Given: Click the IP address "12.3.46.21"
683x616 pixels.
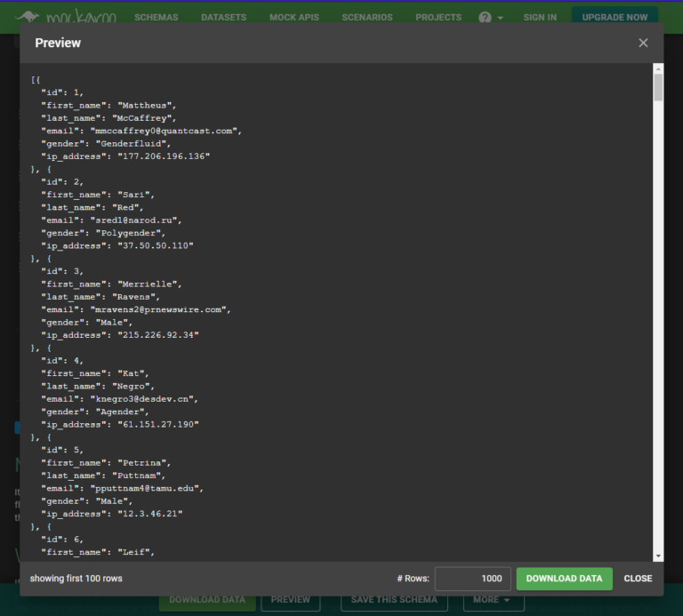Looking at the screenshot, I should click(x=149, y=514).
